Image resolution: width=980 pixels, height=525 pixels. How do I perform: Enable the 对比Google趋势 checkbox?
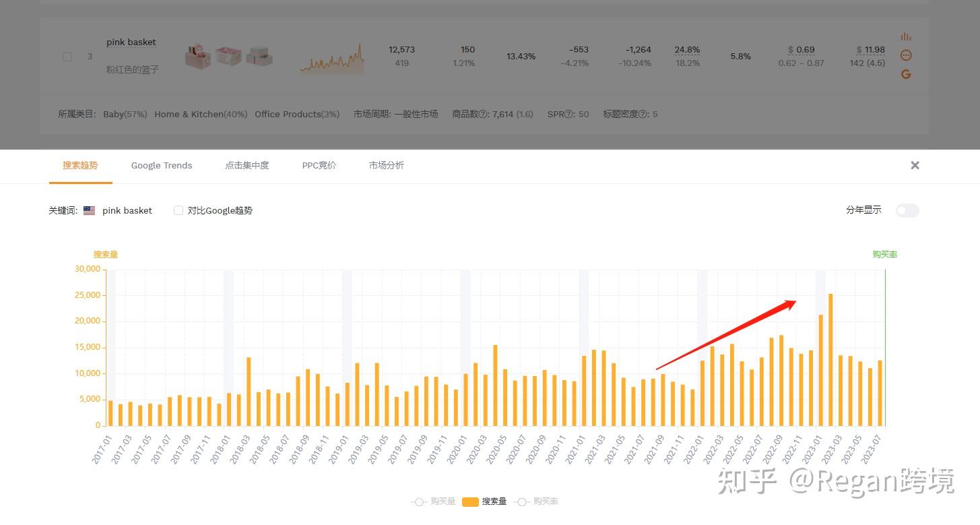[178, 210]
